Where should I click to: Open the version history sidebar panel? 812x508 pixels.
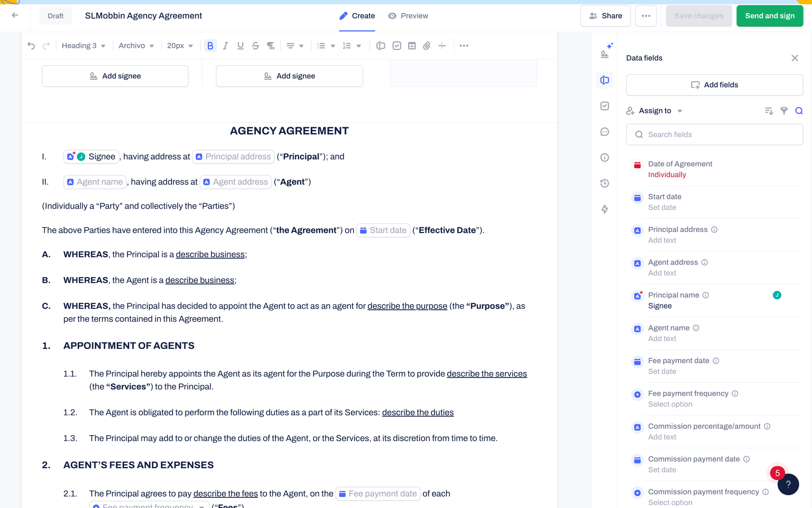pyautogui.click(x=605, y=183)
